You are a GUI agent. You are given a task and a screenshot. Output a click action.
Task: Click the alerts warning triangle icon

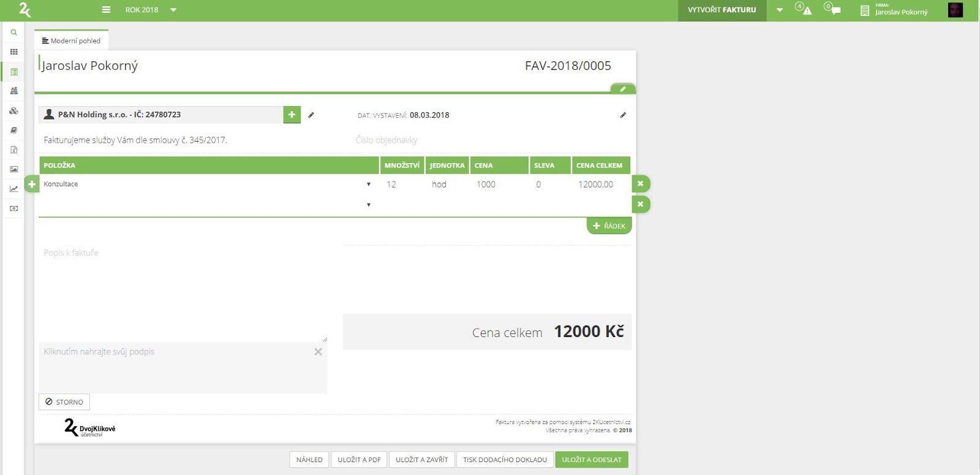coord(806,10)
